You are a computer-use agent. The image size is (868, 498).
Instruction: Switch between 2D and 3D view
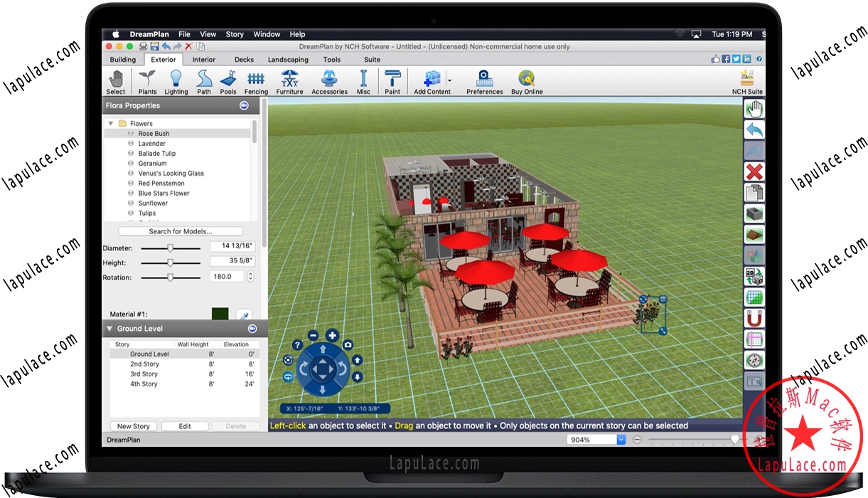pyautogui.click(x=754, y=276)
